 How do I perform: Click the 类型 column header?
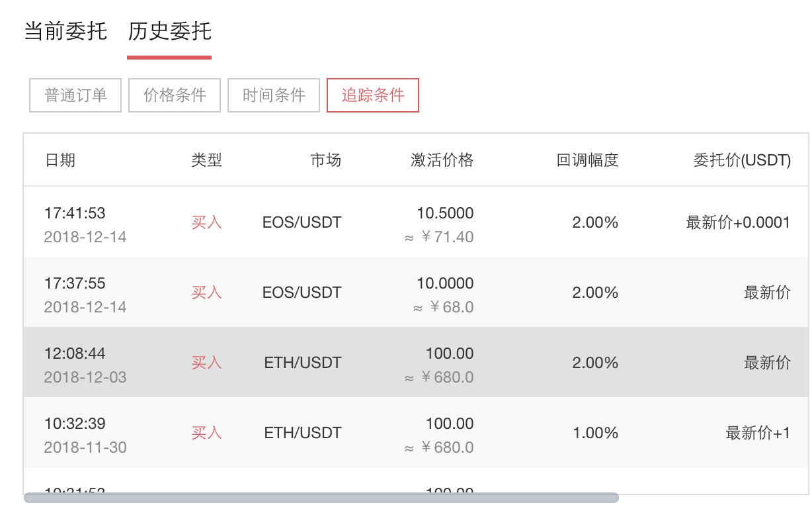pos(206,160)
